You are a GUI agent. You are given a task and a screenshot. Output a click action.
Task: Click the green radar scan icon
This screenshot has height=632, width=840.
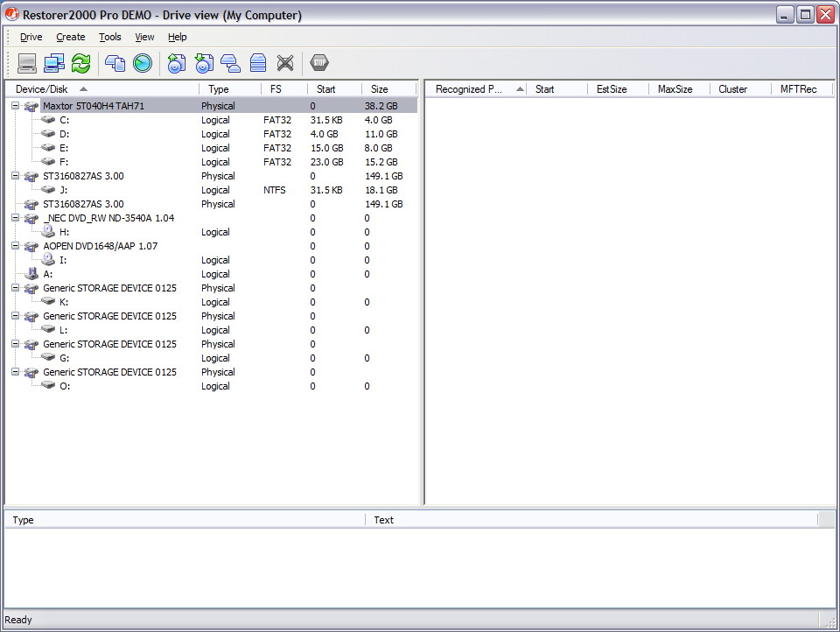(143, 63)
